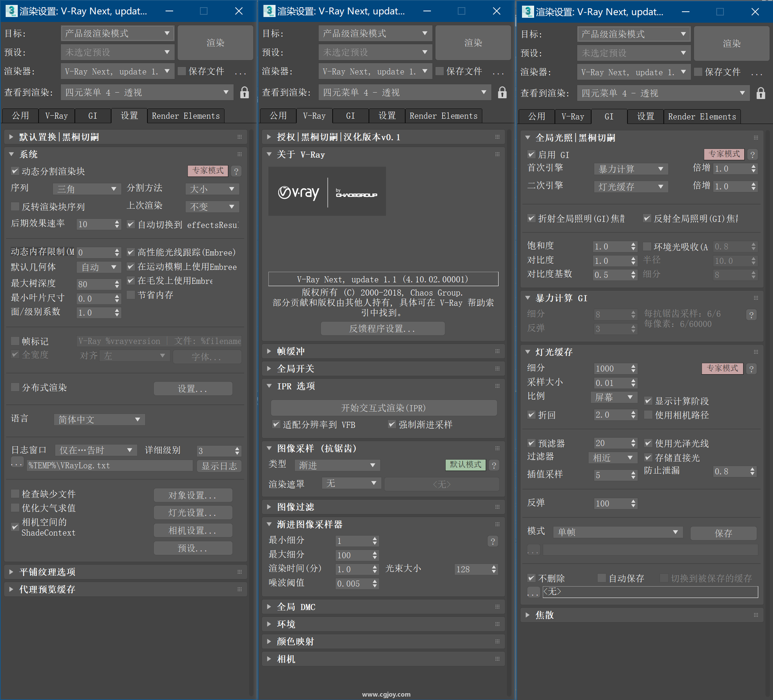This screenshot has height=700, width=773.
Task: Toggle 启用 GI checkbox
Action: (x=531, y=154)
